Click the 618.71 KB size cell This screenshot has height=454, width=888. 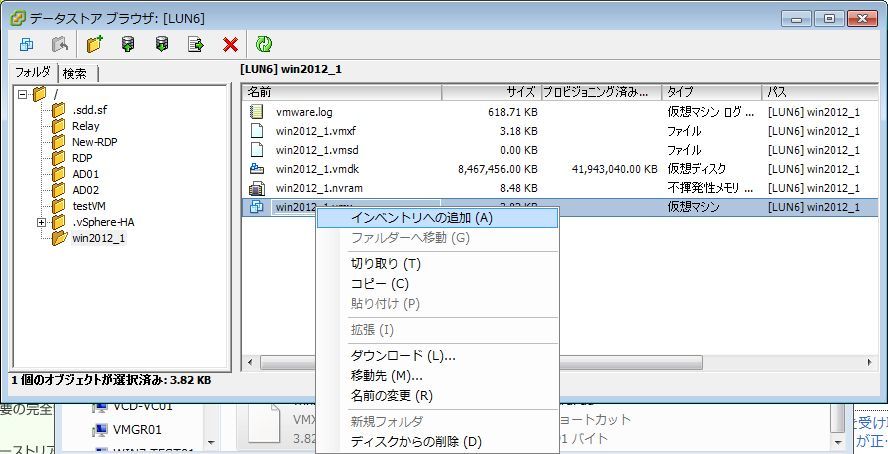(x=513, y=112)
